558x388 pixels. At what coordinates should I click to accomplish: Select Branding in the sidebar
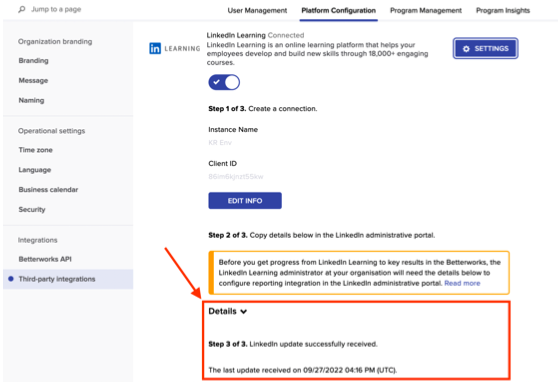coord(33,61)
